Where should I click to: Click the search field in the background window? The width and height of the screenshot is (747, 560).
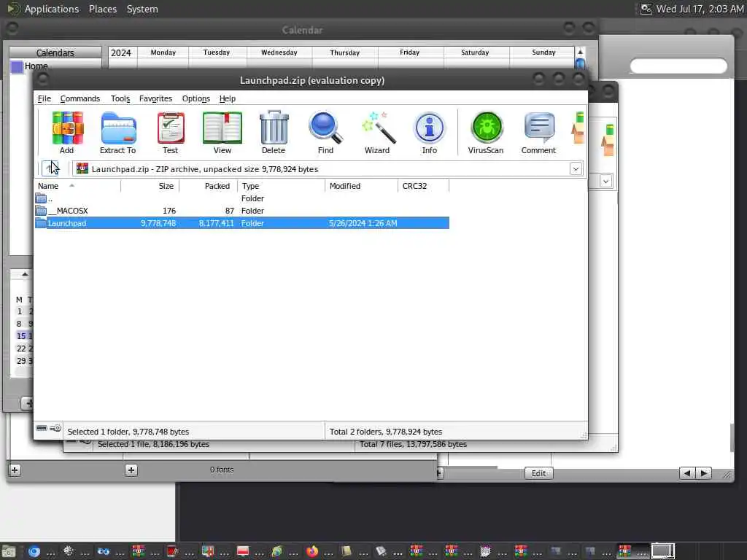coord(678,66)
